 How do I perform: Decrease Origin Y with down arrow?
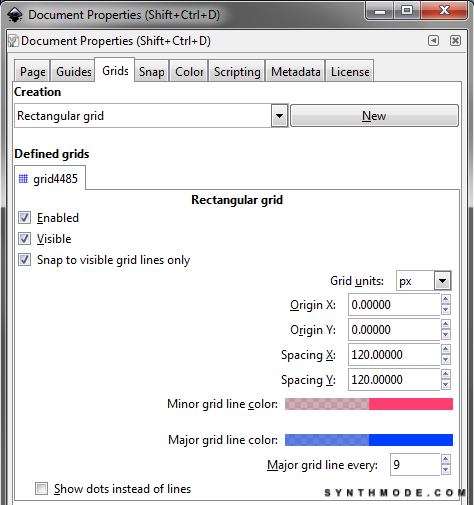pyautogui.click(x=446, y=335)
